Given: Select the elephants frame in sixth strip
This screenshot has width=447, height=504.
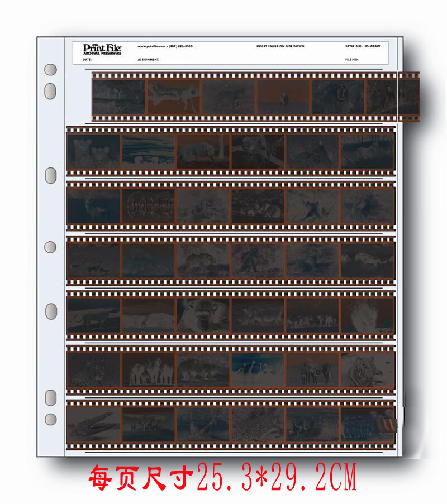Looking at the screenshot, I should 148,370.
